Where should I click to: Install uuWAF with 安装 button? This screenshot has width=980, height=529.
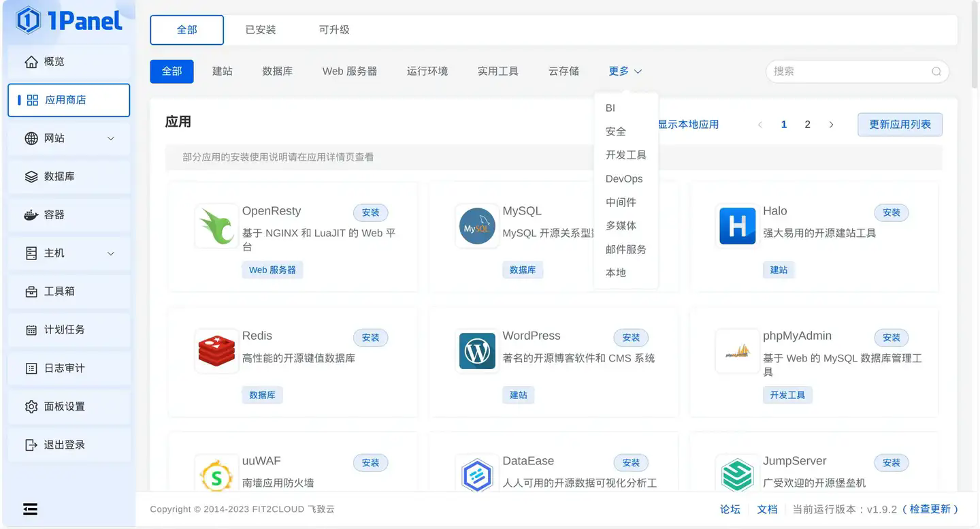[371, 463]
